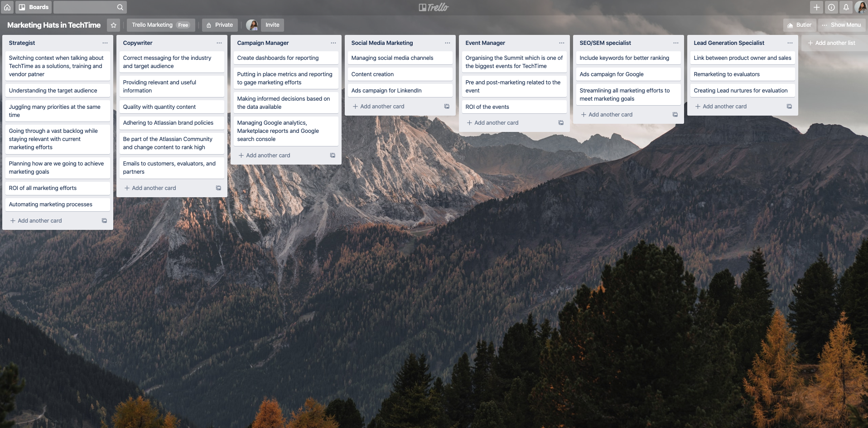The height and width of the screenshot is (428, 868).
Task: Add another list to the board
Action: coord(834,43)
